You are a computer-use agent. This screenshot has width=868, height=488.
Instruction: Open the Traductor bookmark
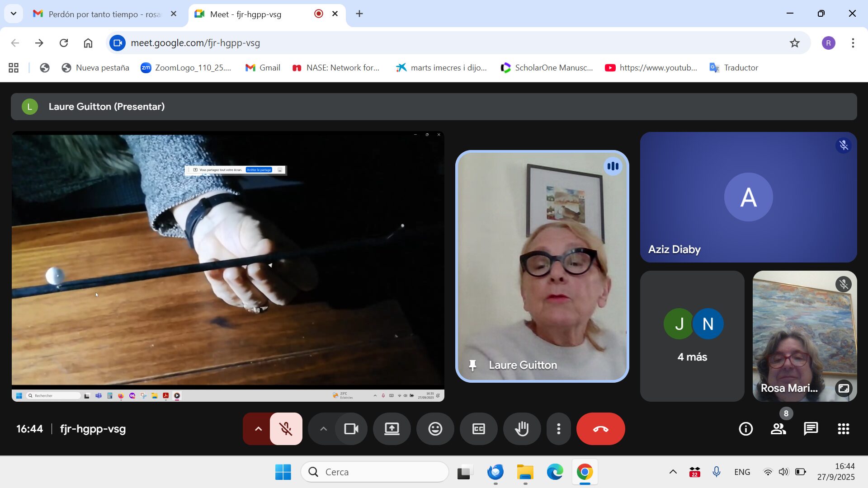point(734,68)
